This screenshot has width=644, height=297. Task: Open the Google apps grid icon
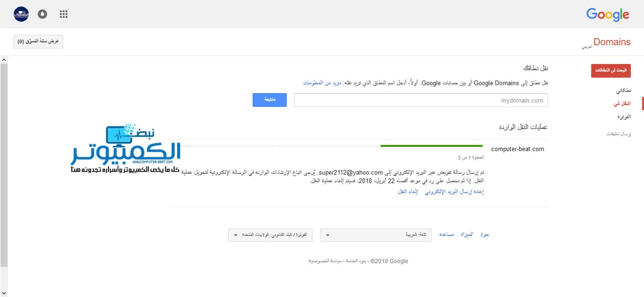[64, 14]
